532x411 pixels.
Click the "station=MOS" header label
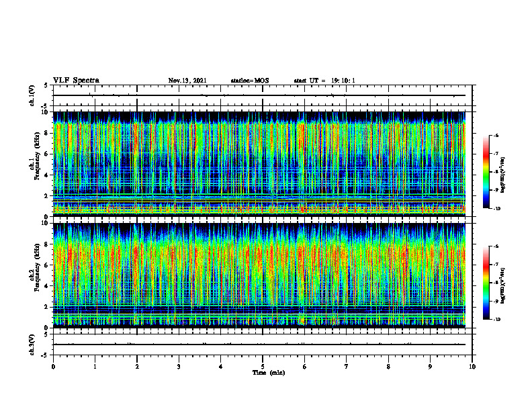point(250,81)
